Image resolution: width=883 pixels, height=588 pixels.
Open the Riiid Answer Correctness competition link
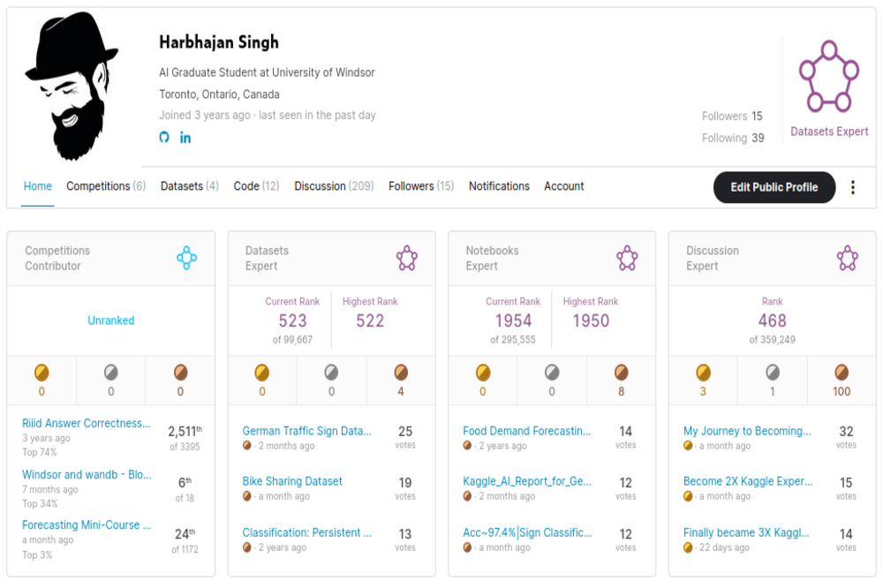pyautogui.click(x=87, y=424)
